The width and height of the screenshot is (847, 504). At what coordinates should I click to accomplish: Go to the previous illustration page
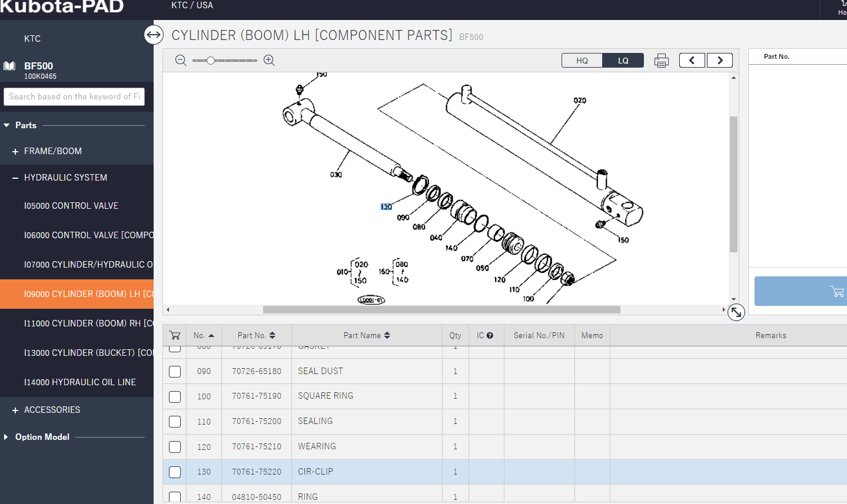click(692, 61)
